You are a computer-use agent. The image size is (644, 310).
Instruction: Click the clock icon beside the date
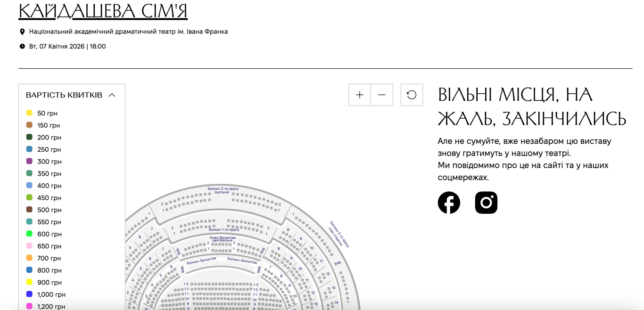(x=22, y=47)
